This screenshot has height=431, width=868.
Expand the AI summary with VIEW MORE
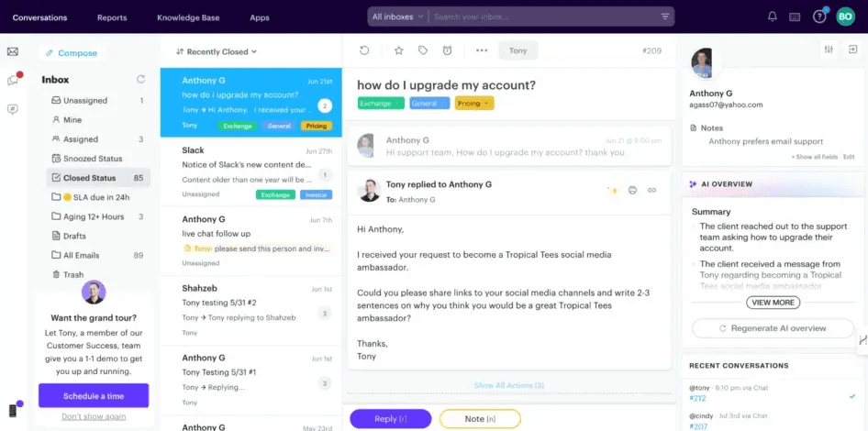point(773,302)
